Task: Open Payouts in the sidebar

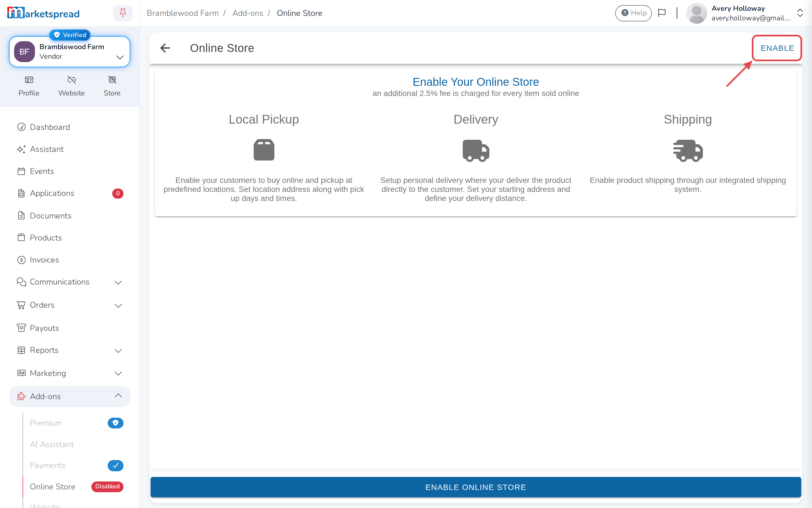Action: click(x=69, y=328)
